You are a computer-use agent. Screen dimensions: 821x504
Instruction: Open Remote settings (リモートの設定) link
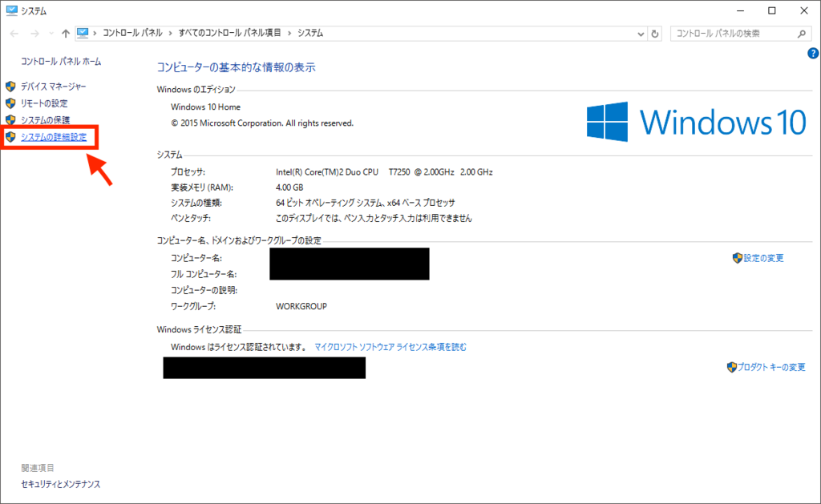[x=44, y=103]
